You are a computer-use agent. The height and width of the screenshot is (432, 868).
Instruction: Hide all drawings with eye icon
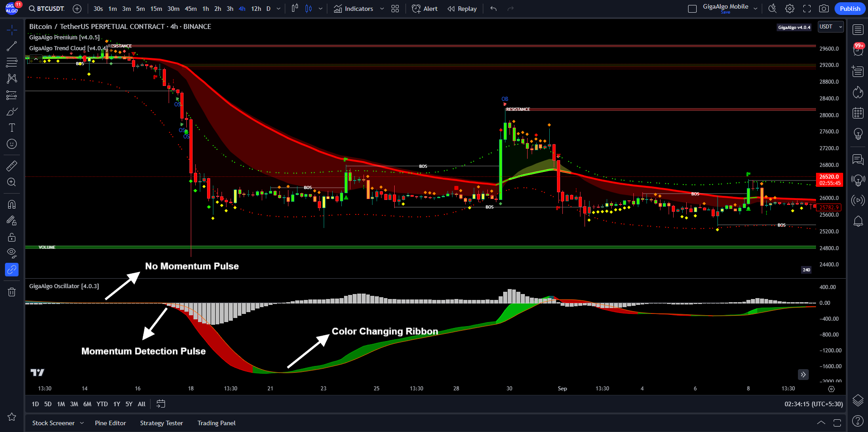(x=12, y=252)
